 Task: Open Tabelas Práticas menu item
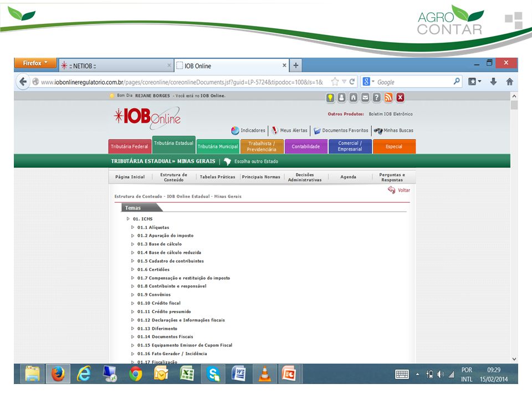pyautogui.click(x=217, y=177)
